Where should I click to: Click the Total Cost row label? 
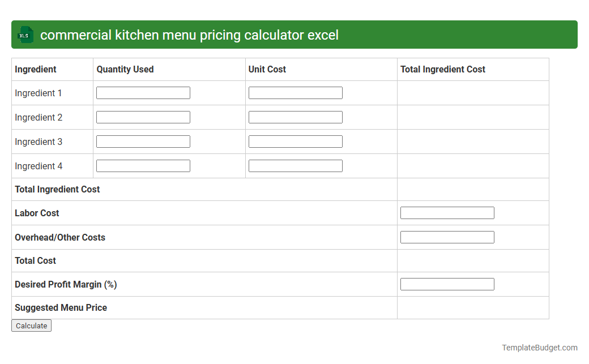click(x=35, y=260)
